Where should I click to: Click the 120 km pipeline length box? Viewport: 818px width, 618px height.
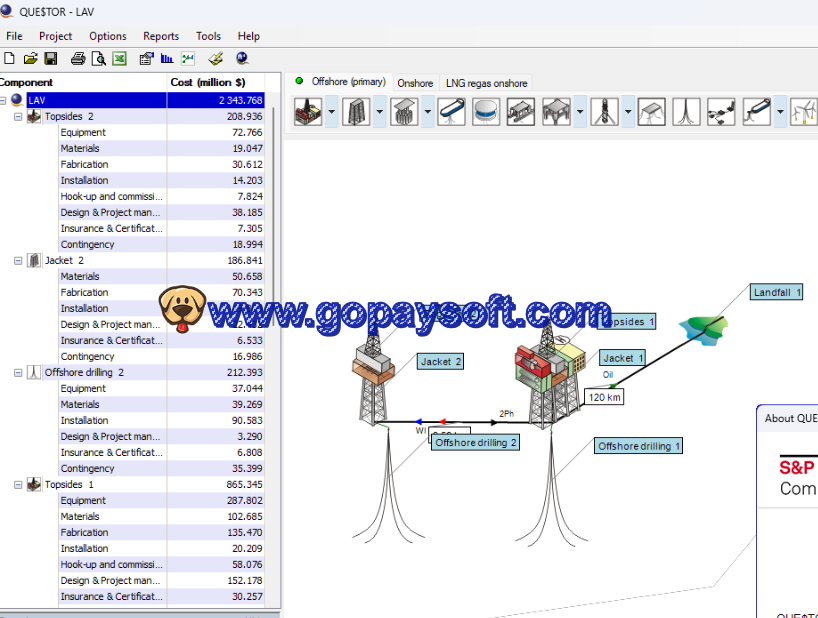click(604, 397)
